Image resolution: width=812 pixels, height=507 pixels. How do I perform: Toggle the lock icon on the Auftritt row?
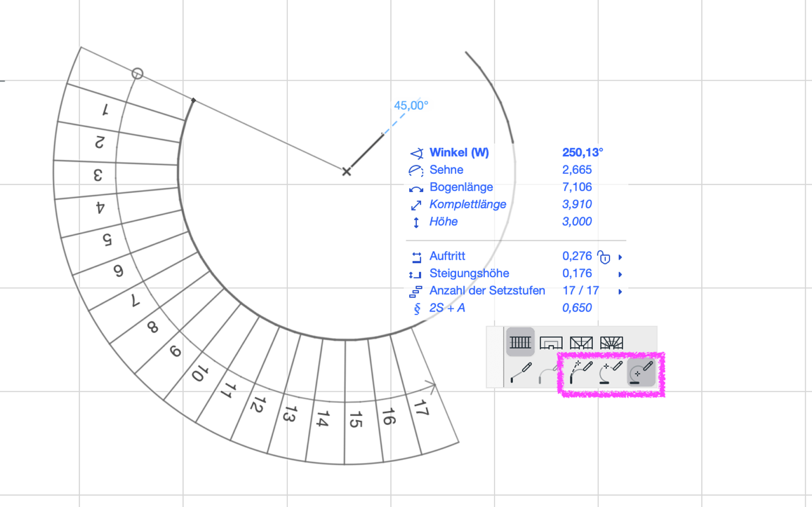pyautogui.click(x=604, y=257)
